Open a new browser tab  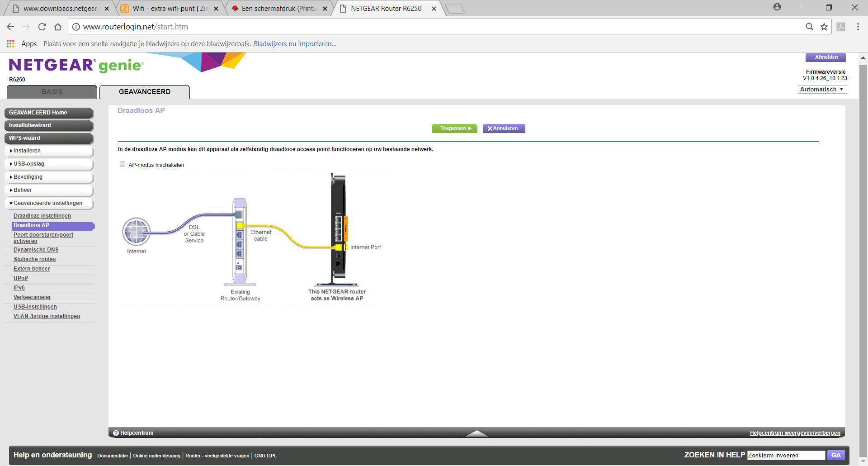[x=455, y=9]
